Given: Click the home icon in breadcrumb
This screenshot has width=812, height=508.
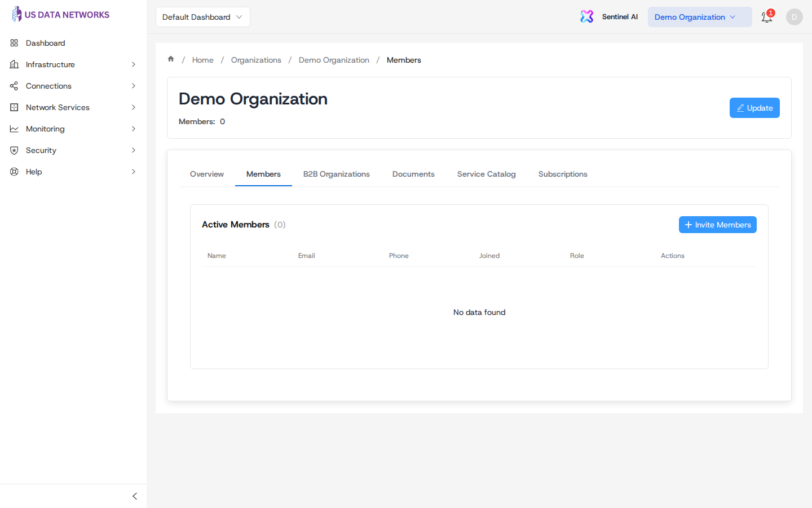Looking at the screenshot, I should point(171,59).
